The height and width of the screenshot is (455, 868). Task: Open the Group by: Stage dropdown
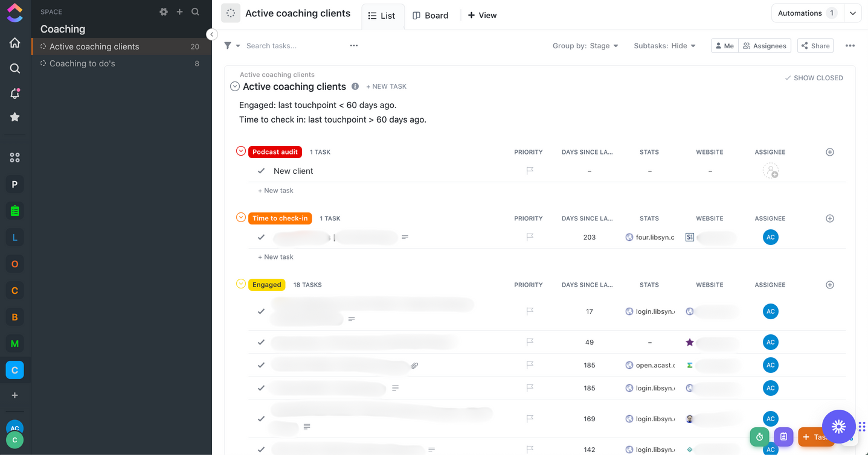[x=585, y=46]
